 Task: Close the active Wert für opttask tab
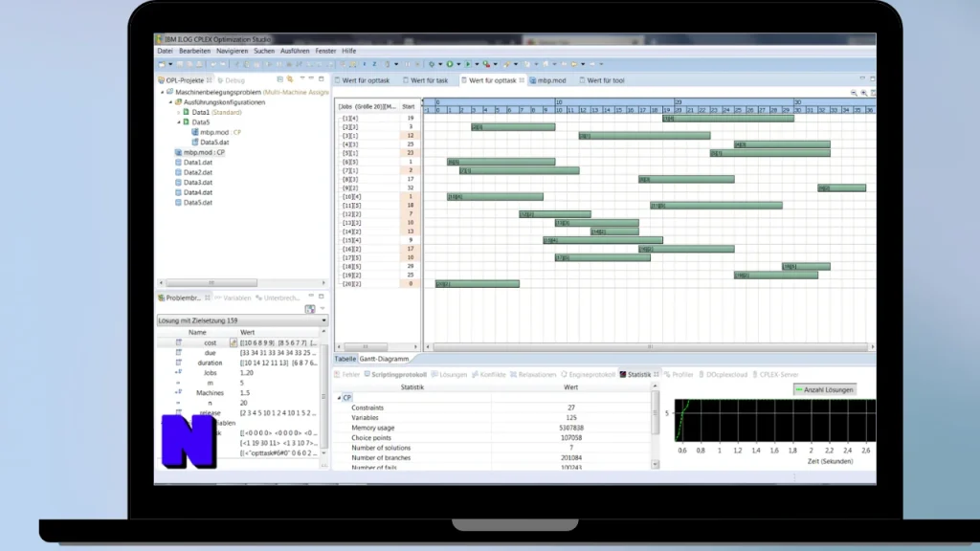522,80
